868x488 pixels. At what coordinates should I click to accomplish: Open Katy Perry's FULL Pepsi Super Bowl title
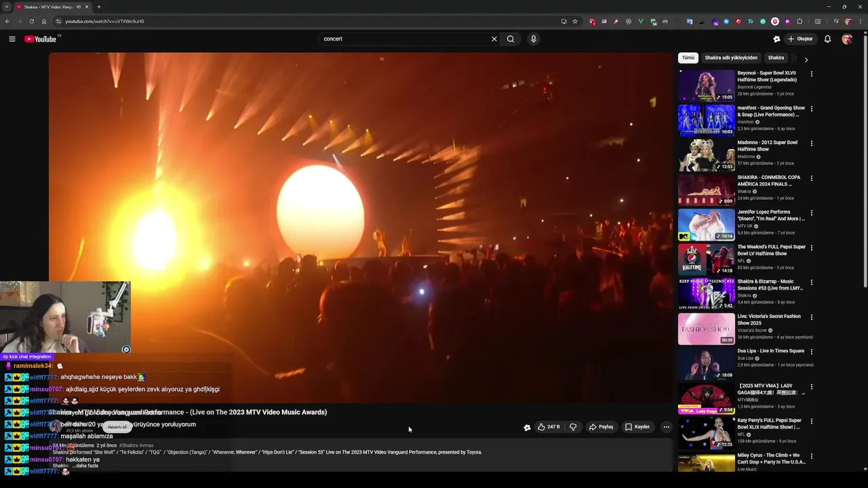[x=770, y=424]
